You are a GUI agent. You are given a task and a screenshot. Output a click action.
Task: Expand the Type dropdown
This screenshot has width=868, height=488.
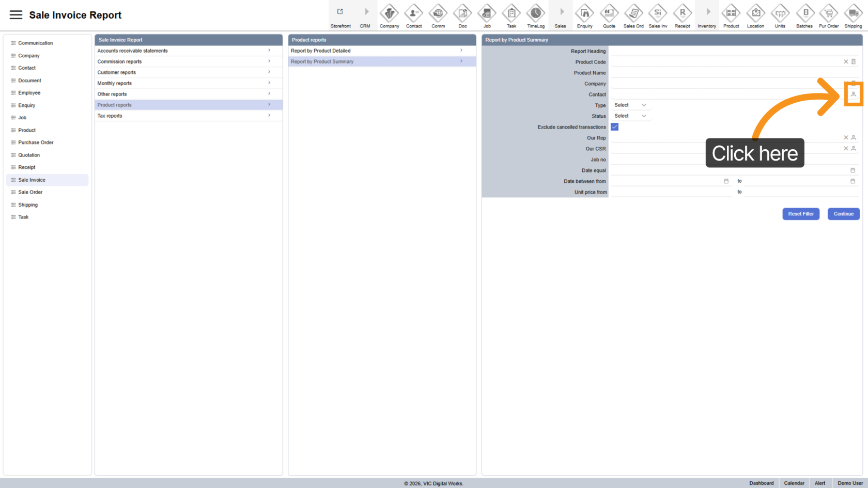coord(630,105)
